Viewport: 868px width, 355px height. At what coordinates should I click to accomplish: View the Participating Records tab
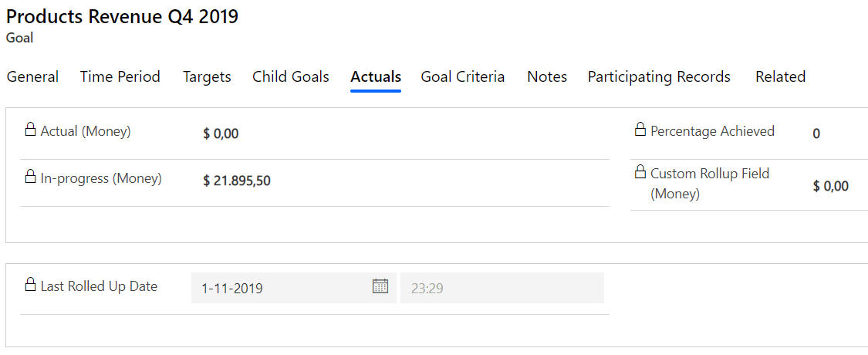point(659,76)
